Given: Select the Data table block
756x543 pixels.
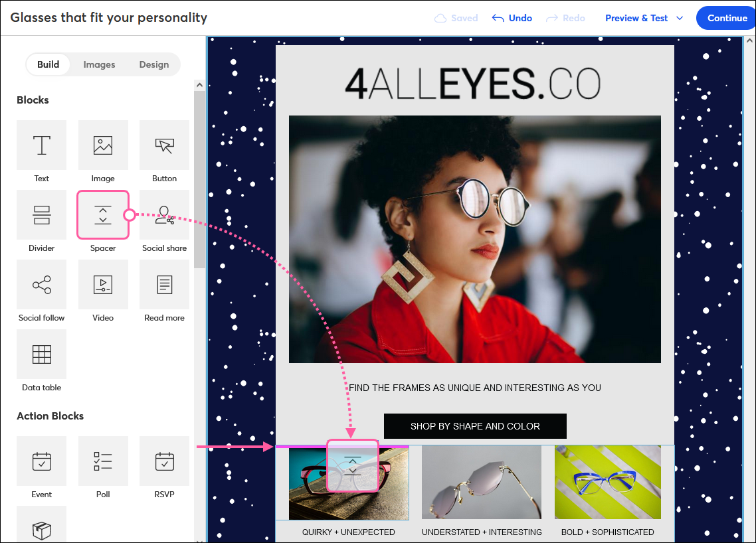Looking at the screenshot, I should (41, 354).
